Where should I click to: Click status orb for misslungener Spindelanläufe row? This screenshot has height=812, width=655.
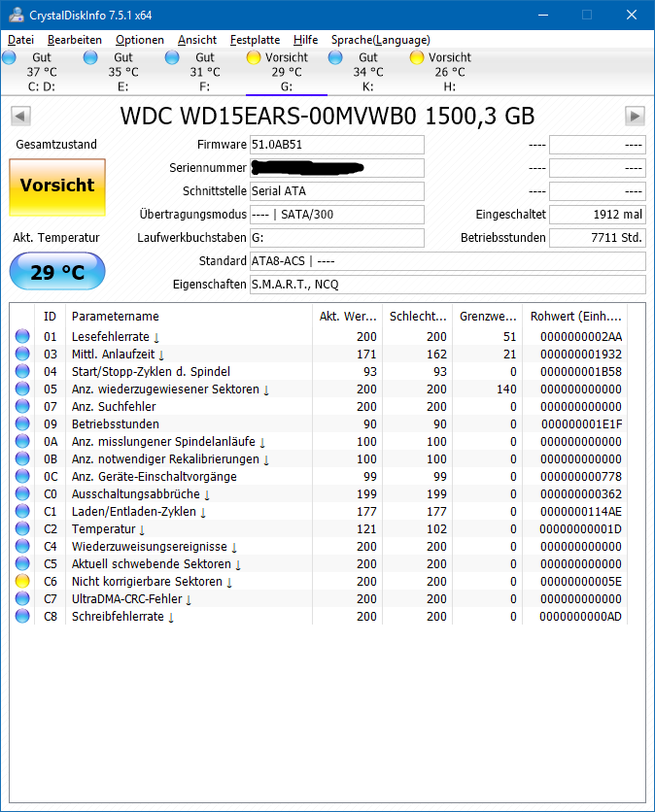pyautogui.click(x=22, y=441)
